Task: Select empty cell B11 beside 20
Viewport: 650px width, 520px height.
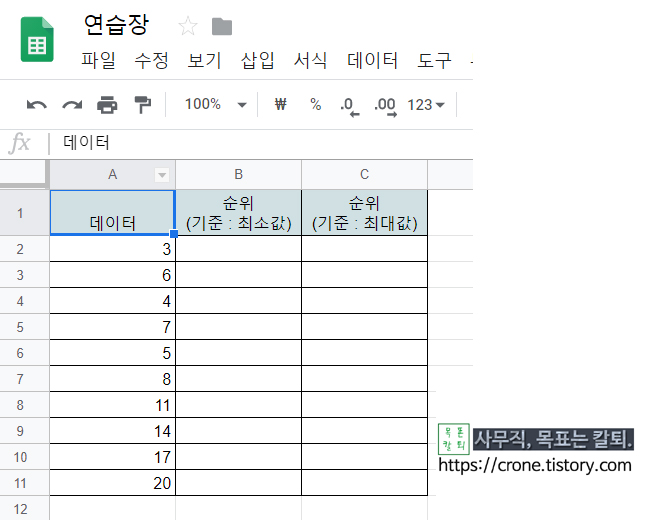Action: pyautogui.click(x=238, y=483)
